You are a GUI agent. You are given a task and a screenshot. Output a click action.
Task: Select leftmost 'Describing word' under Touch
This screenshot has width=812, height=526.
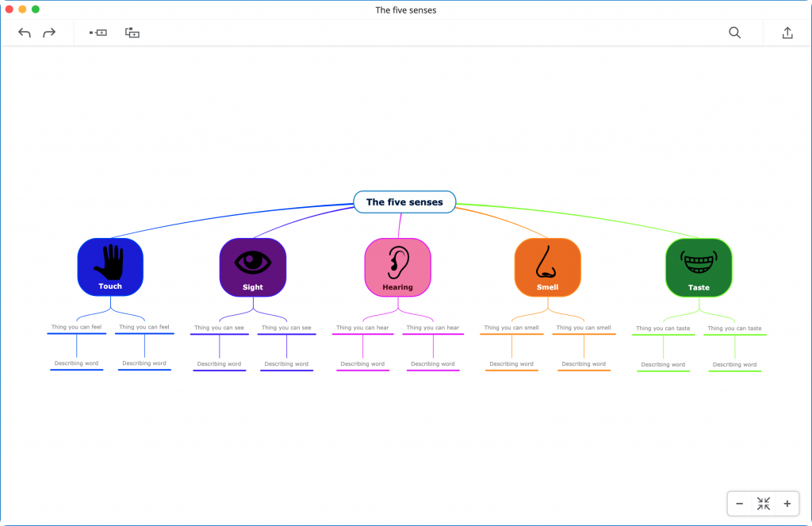pos(77,363)
